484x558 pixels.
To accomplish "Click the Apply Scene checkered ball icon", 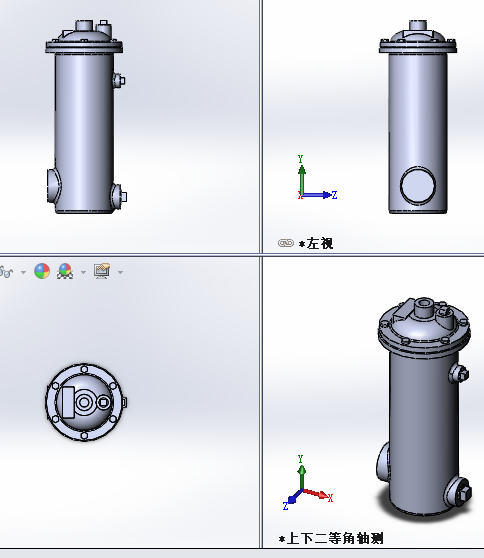I will [x=65, y=271].
